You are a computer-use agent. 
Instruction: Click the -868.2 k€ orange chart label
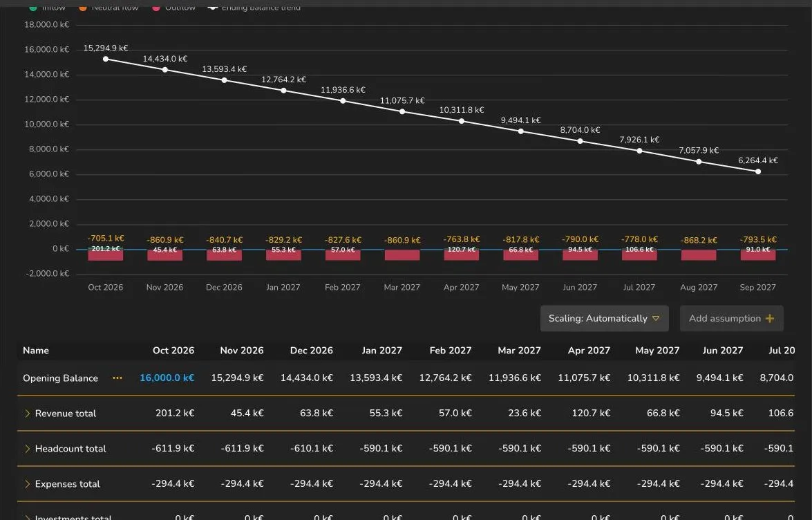click(699, 241)
